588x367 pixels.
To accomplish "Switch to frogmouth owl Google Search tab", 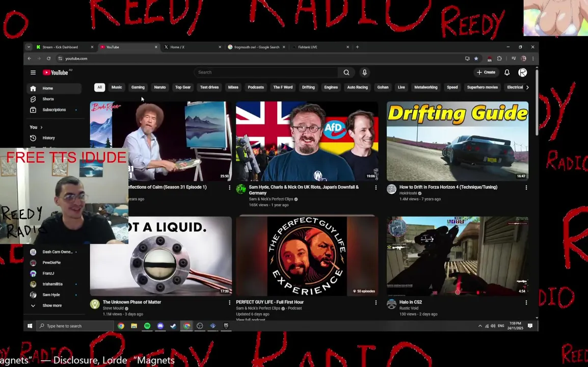I will click(256, 47).
